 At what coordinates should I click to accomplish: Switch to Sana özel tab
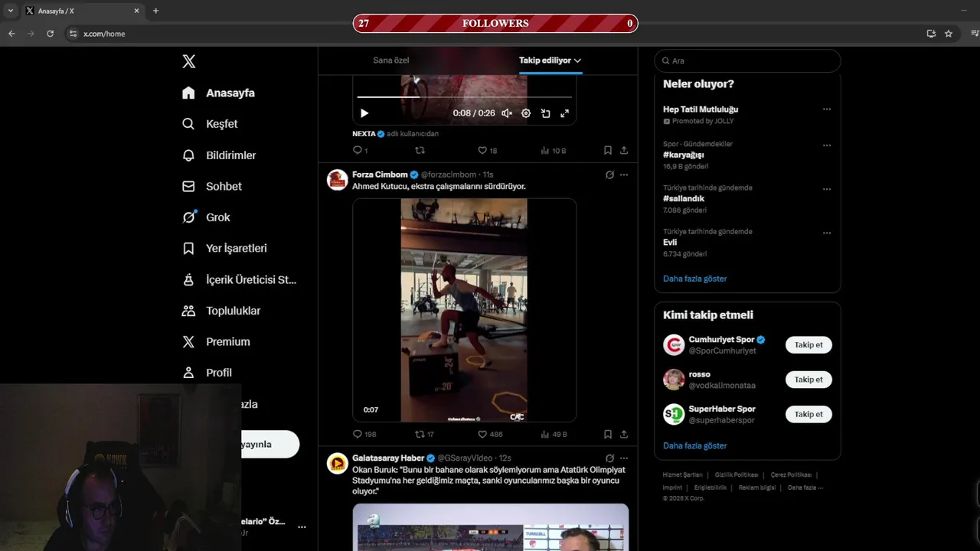pos(391,60)
